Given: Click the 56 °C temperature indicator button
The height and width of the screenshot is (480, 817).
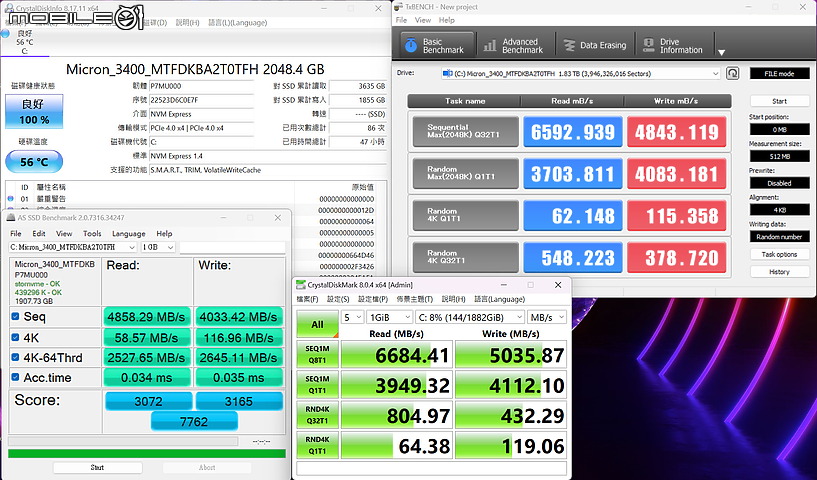Looking at the screenshot, I should [x=34, y=162].
